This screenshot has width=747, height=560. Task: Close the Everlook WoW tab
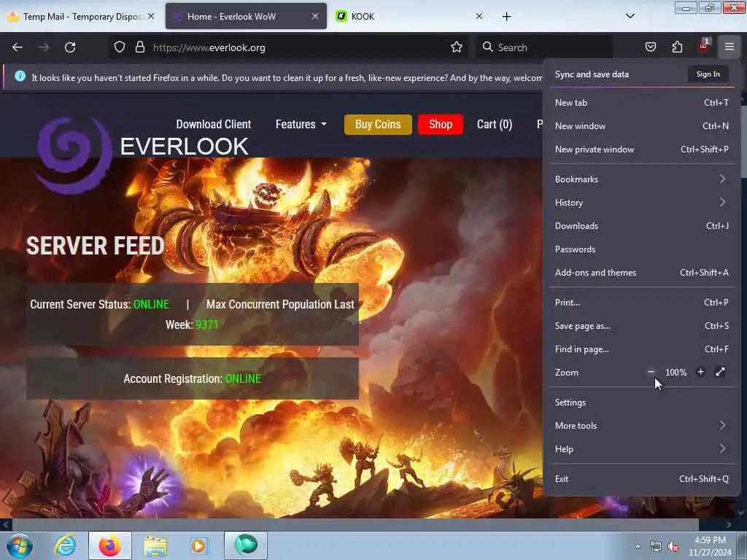(x=315, y=16)
